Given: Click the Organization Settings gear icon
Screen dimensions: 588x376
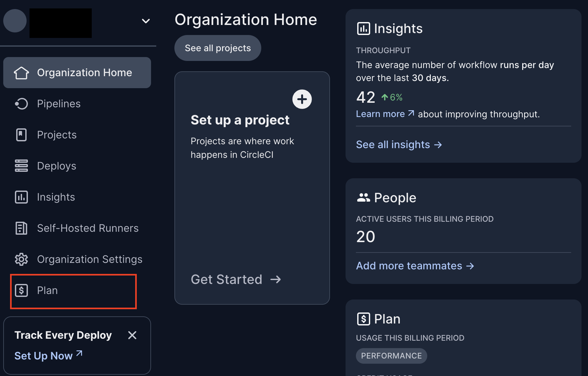Looking at the screenshot, I should pyautogui.click(x=21, y=259).
